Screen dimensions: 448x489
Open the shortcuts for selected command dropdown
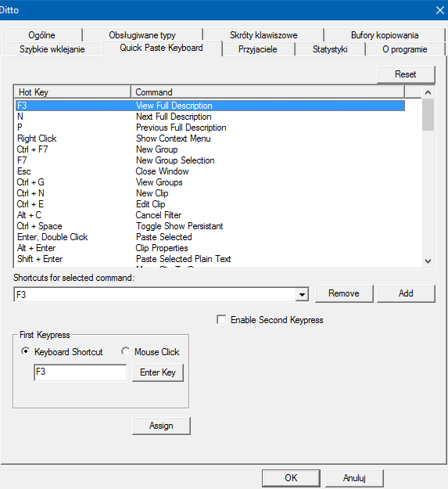pyautogui.click(x=302, y=295)
